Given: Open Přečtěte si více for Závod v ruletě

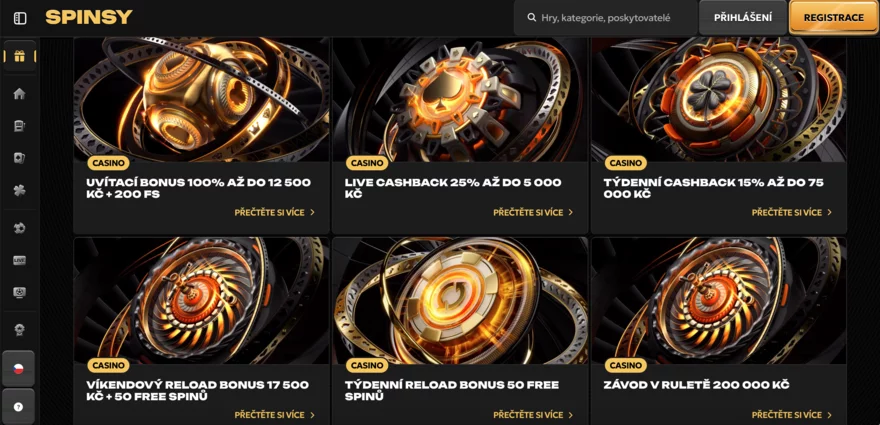Looking at the screenshot, I should coord(792,415).
